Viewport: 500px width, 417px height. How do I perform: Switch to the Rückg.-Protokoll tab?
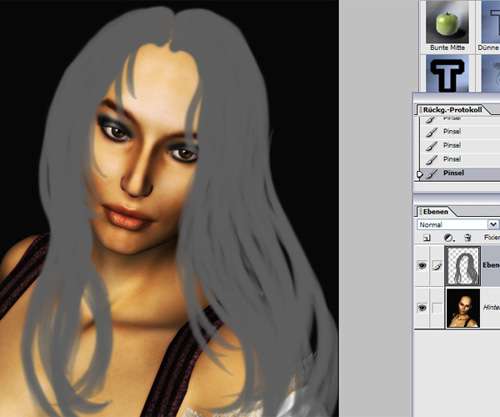coord(452,110)
